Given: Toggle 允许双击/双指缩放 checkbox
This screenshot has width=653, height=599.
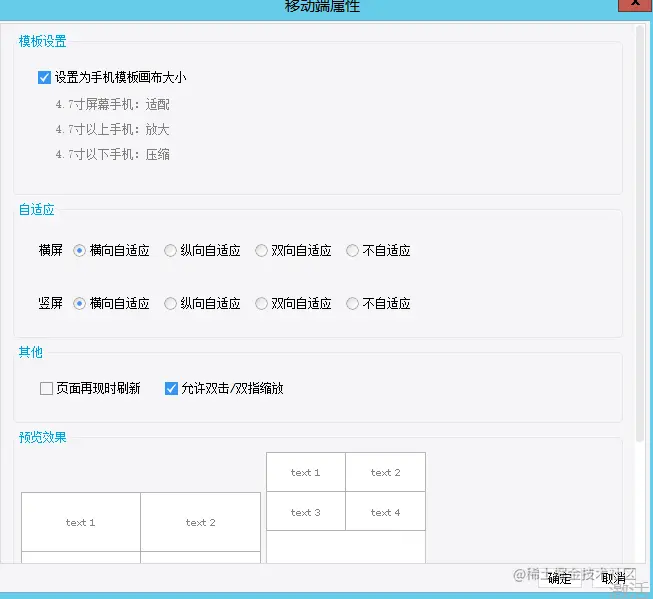Looking at the screenshot, I should 171,388.
